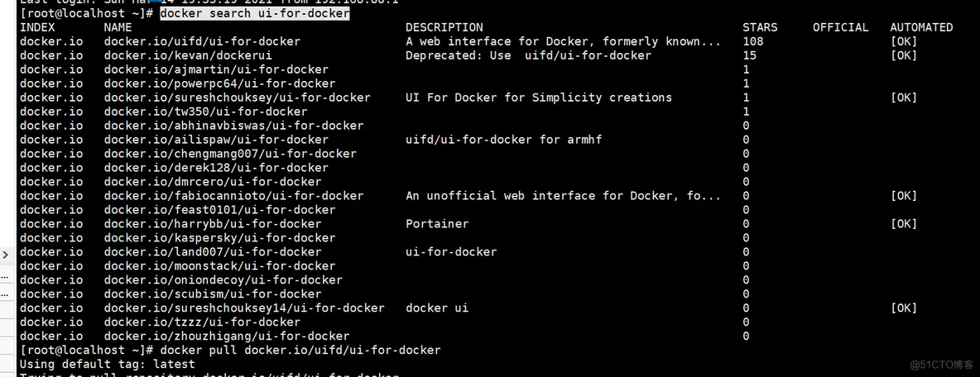Click docker.io/moonstack/ui-for-docker name
This screenshot has width=980, height=377.
[x=219, y=266]
